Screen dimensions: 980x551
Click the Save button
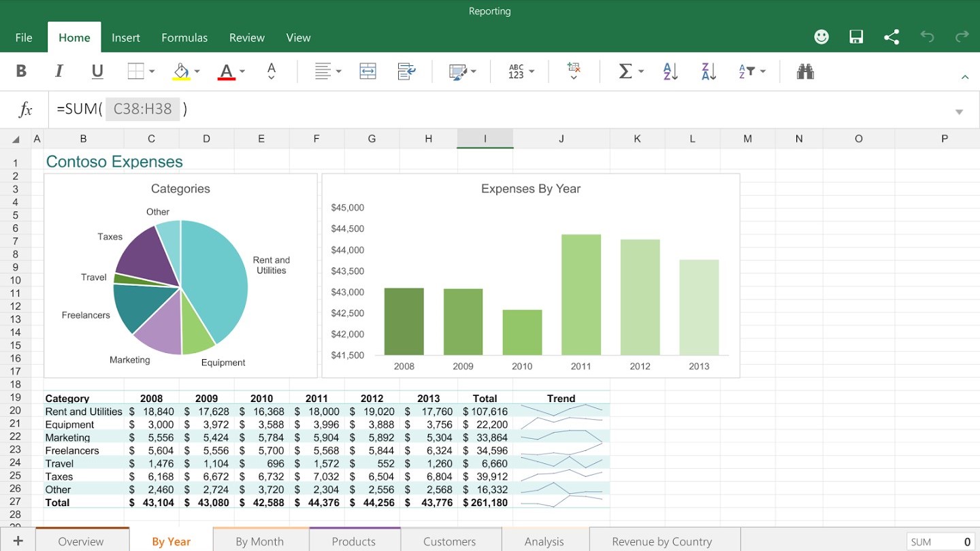coord(856,37)
